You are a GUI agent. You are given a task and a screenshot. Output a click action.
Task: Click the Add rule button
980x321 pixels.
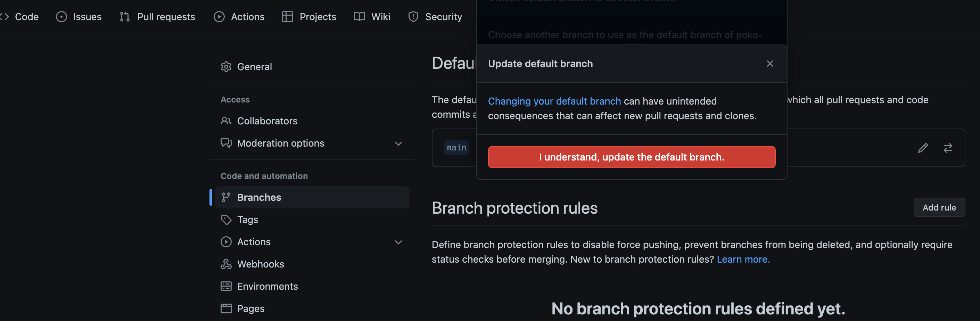tap(939, 208)
